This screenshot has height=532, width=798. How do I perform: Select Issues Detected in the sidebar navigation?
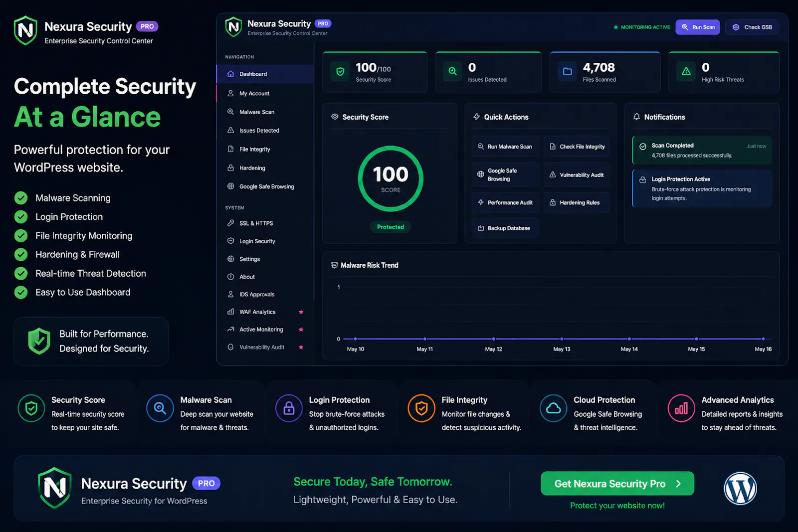coord(265,130)
